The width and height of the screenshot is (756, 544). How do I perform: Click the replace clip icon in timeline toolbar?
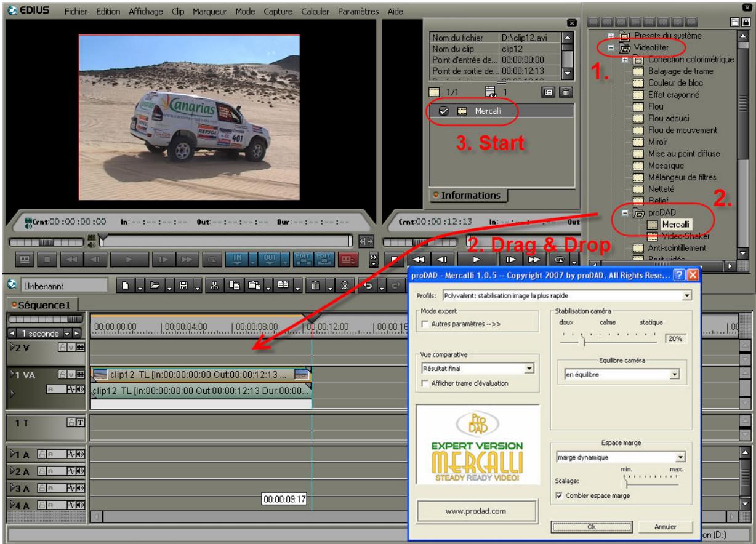click(283, 285)
